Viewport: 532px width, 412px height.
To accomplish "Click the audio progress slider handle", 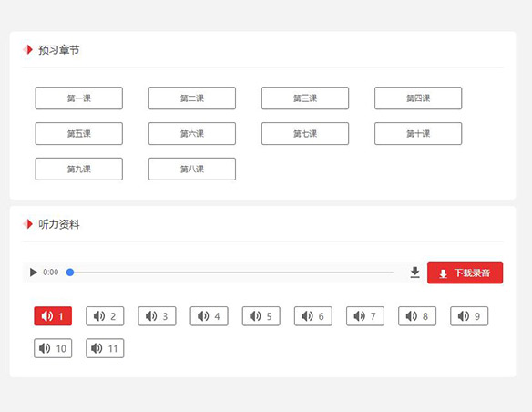I will coord(70,273).
